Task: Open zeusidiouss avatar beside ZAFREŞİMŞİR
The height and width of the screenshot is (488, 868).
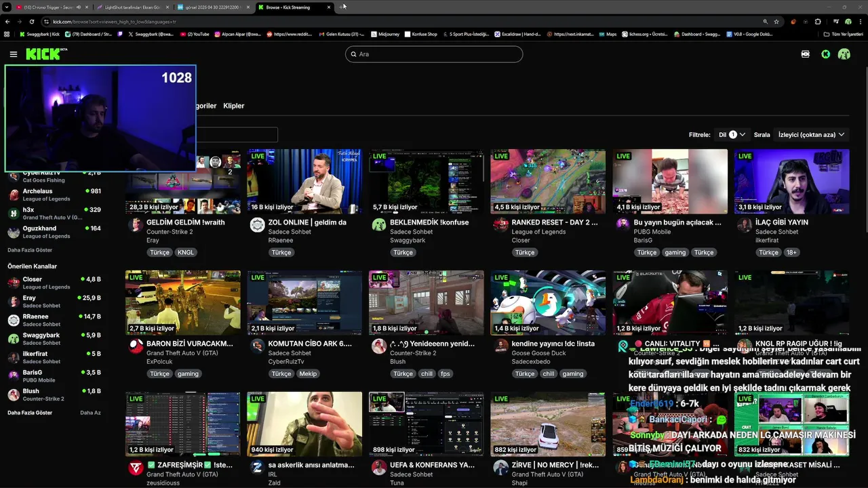Action: point(136,468)
